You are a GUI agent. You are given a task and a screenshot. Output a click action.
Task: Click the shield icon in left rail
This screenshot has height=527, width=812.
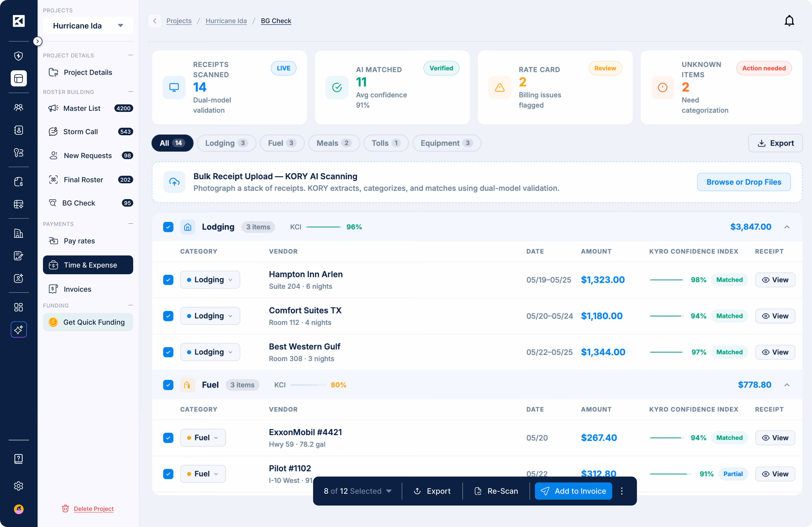(x=18, y=56)
